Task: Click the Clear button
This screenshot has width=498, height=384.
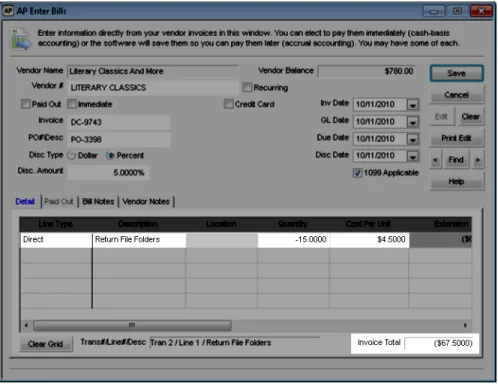Action: click(470, 117)
